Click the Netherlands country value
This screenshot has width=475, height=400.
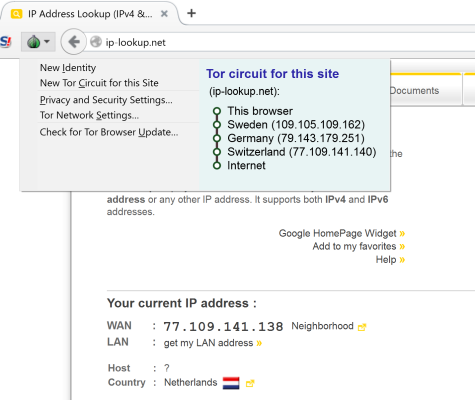191,382
